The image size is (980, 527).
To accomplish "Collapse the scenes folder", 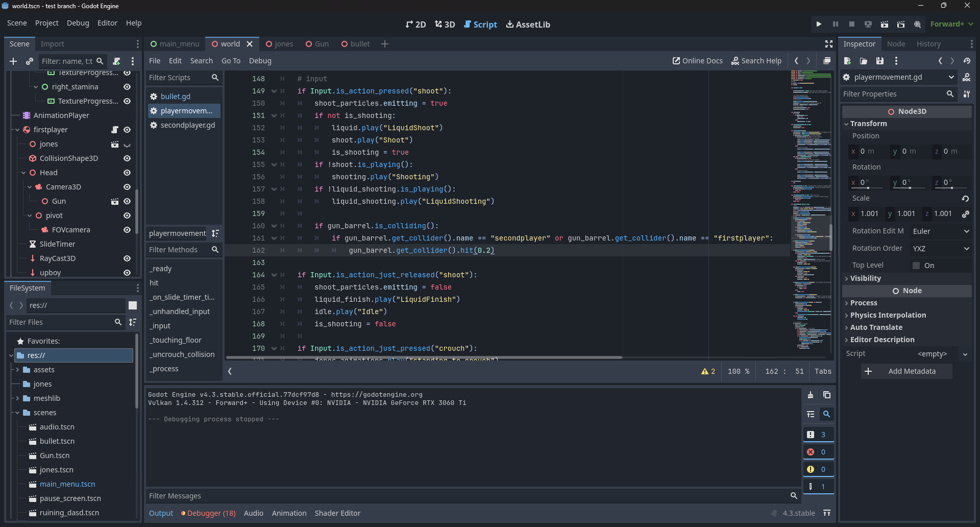I will pyautogui.click(x=17, y=413).
